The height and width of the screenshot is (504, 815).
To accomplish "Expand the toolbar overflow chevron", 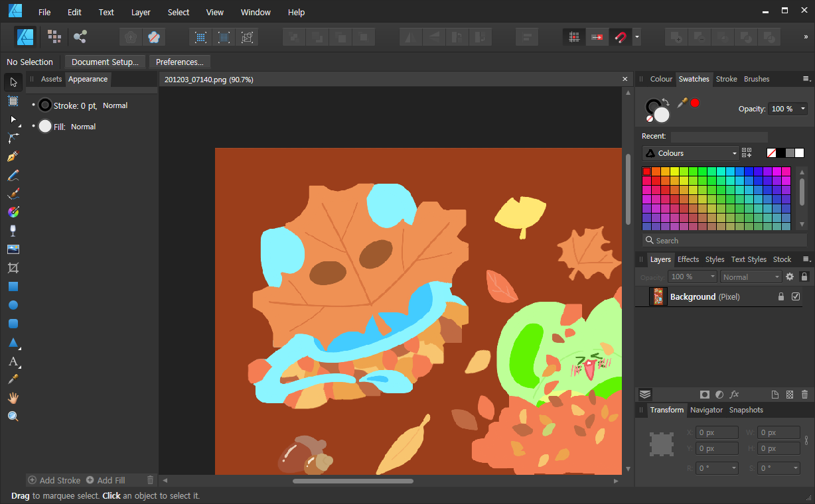I will tap(806, 37).
